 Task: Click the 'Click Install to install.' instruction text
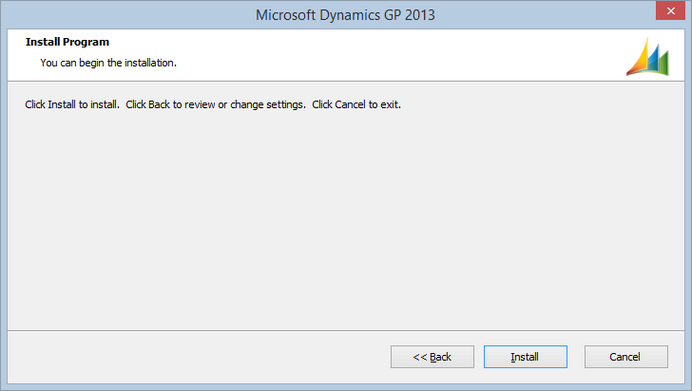tap(72, 105)
